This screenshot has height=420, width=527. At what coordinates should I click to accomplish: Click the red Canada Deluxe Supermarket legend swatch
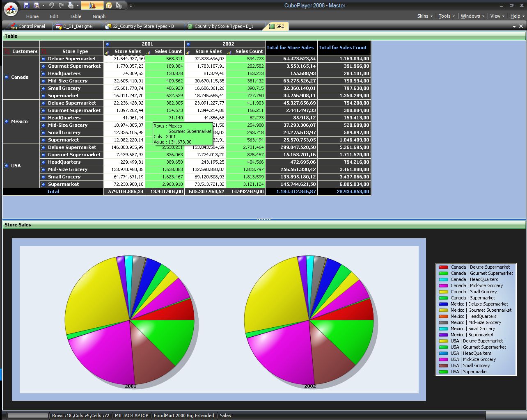443,267
